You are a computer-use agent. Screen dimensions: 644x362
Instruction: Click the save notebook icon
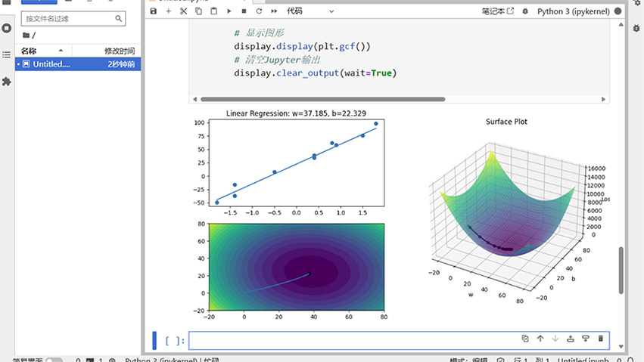click(154, 11)
